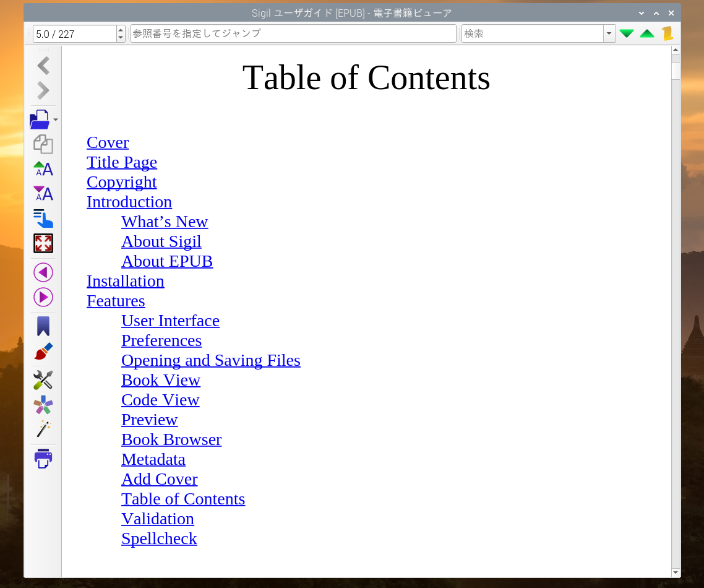Increment page number with spinner up arrow
Viewport: 704px width, 588px height.
[x=121, y=30]
